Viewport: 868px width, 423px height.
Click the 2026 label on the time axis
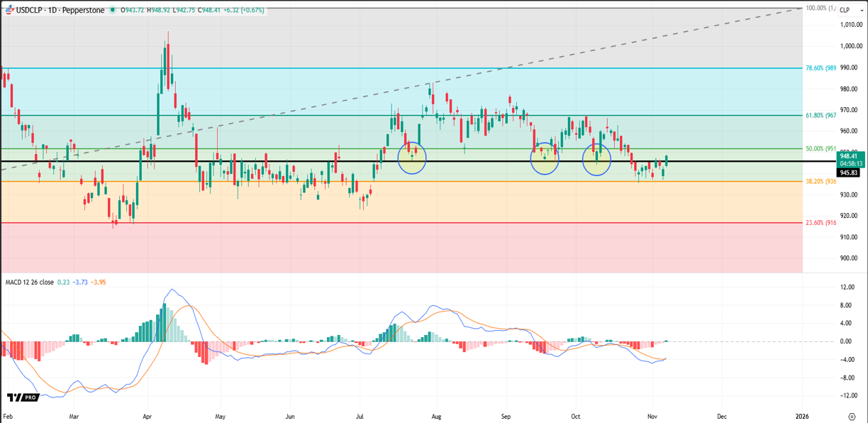pos(802,417)
